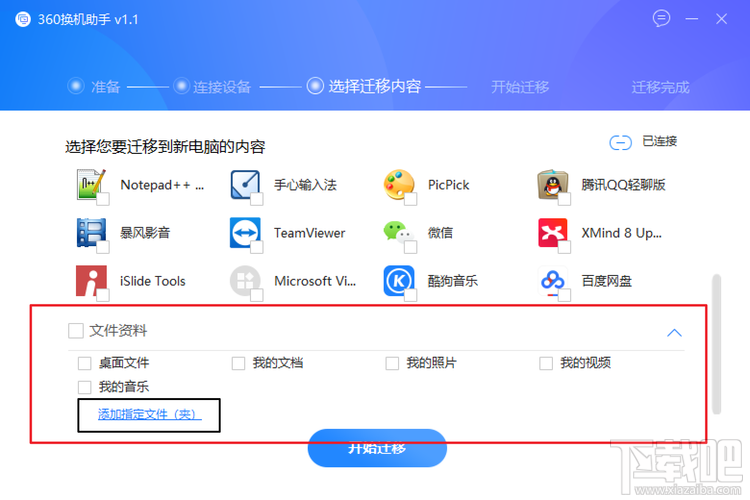Close the 360换机助手 window

(x=721, y=19)
